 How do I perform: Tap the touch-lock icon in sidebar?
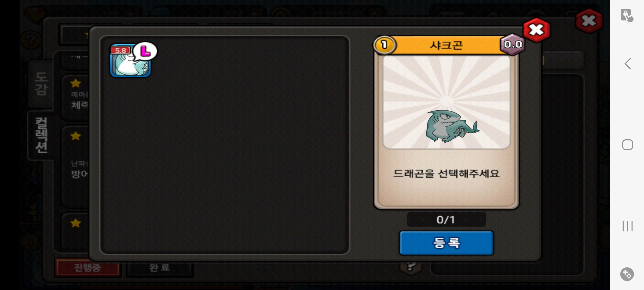point(627,15)
